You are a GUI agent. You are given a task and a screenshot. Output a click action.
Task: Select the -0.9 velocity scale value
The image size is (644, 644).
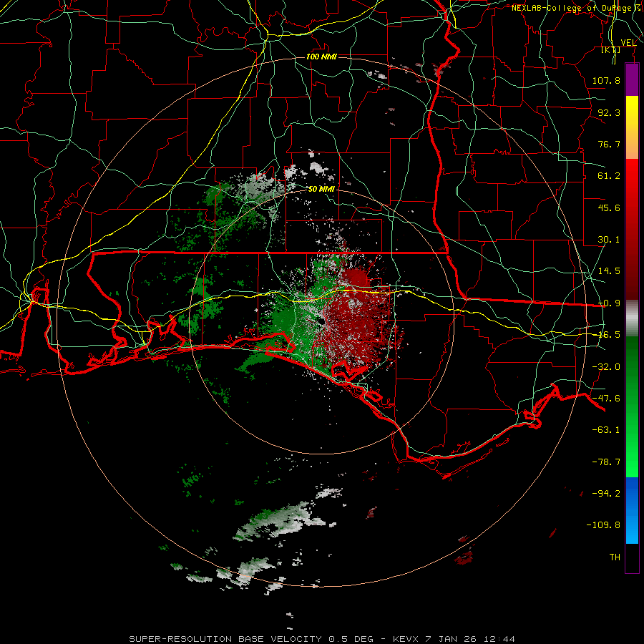tap(609, 303)
